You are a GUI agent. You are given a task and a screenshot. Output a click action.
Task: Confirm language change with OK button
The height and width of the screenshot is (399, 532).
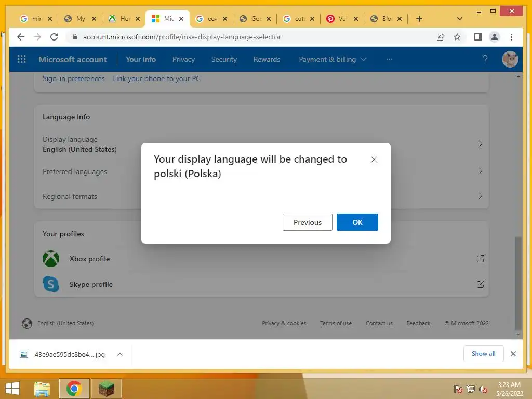[357, 222]
